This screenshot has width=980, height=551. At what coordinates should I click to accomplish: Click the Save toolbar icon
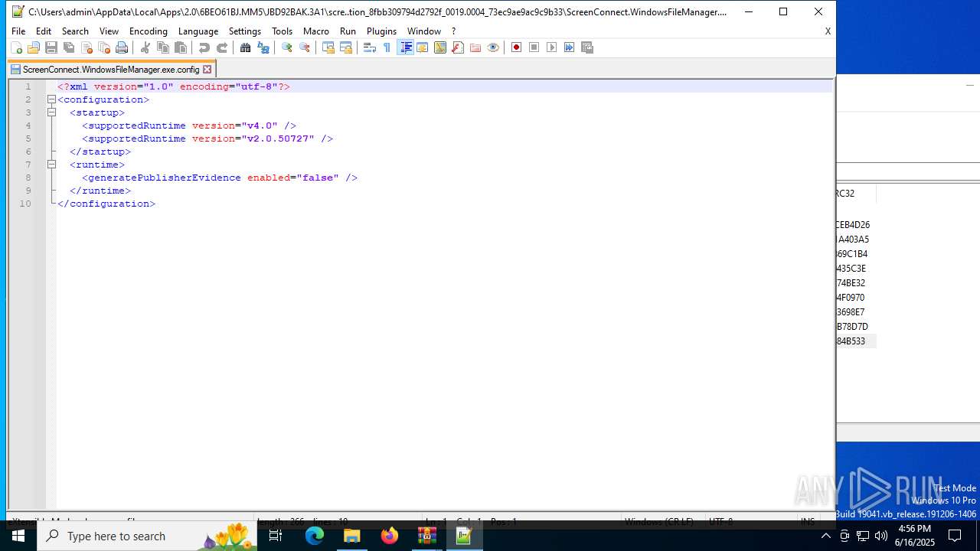pyautogui.click(x=51, y=47)
